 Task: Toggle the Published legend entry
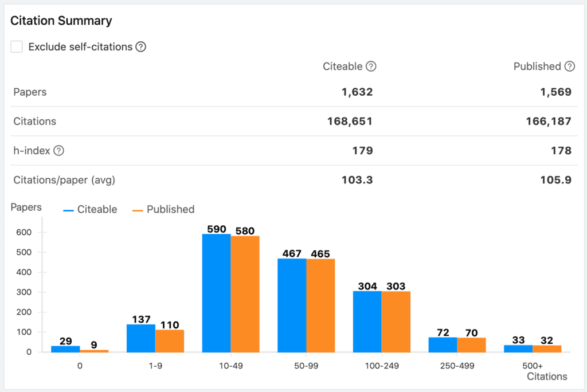tap(163, 209)
